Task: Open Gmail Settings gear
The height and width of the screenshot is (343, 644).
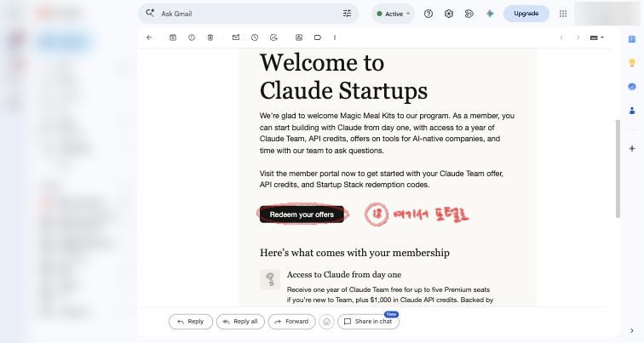Action: pos(449,14)
